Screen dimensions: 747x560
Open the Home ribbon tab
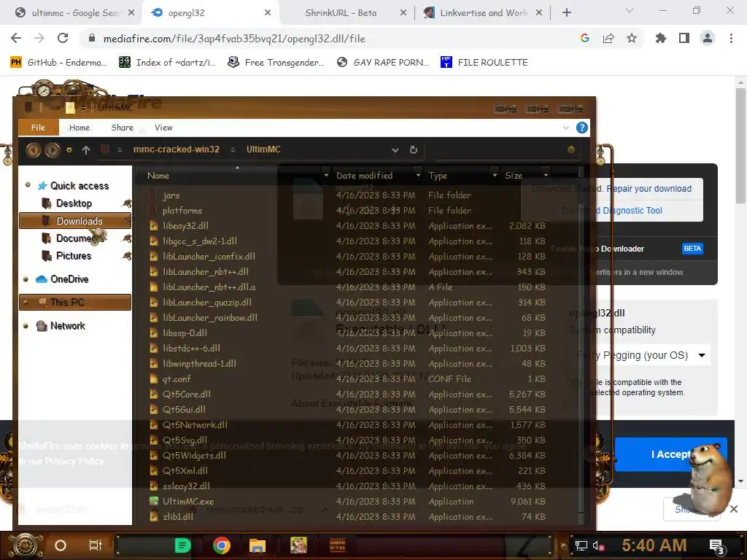(x=79, y=128)
